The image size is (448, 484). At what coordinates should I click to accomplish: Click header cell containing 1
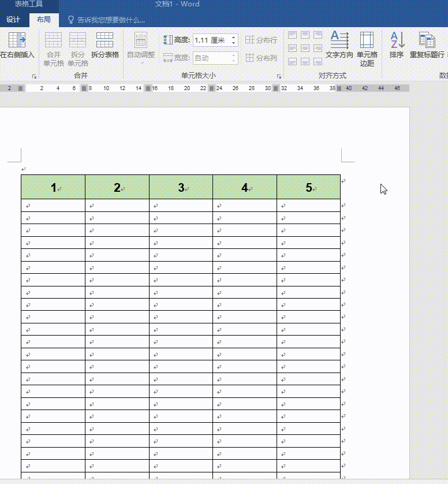[x=53, y=187]
